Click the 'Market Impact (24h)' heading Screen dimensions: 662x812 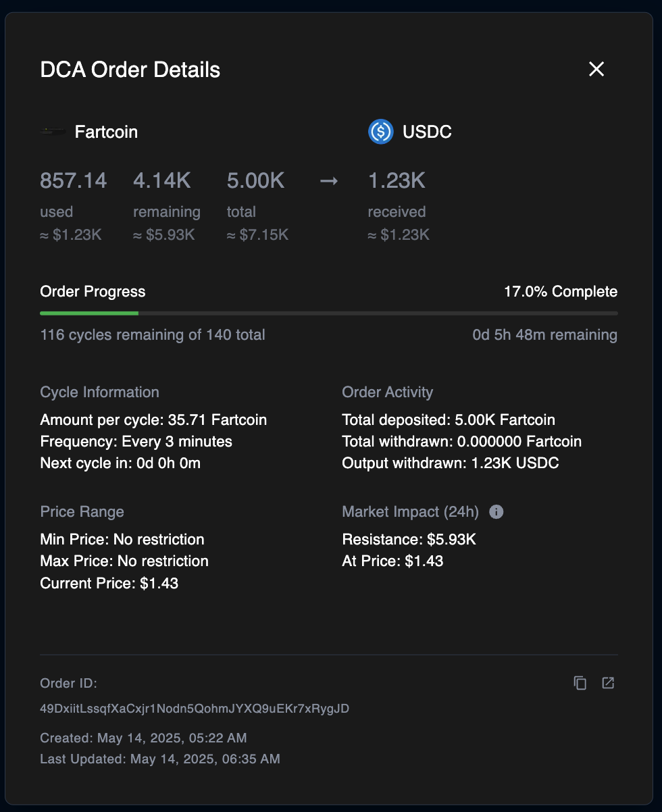pyautogui.click(x=411, y=512)
